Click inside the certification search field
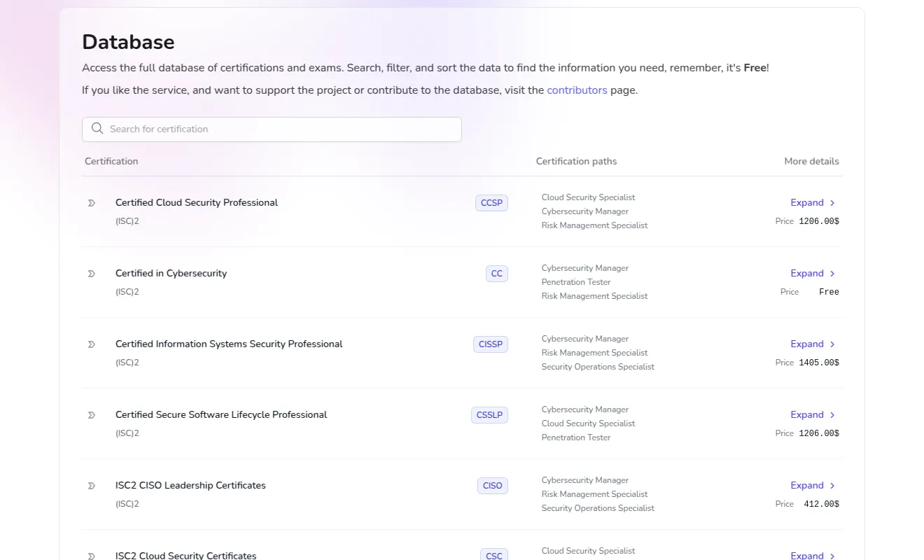Image resolution: width=924 pixels, height=560 pixels. (272, 129)
